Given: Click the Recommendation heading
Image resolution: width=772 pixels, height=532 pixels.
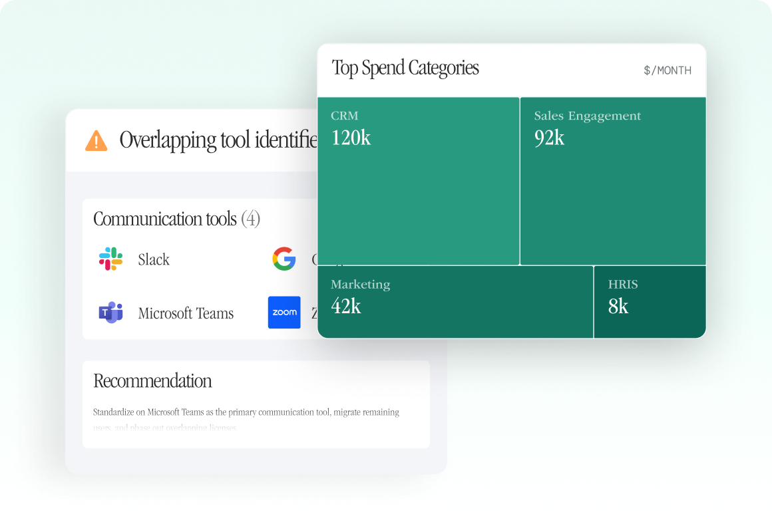Looking at the screenshot, I should click(152, 381).
